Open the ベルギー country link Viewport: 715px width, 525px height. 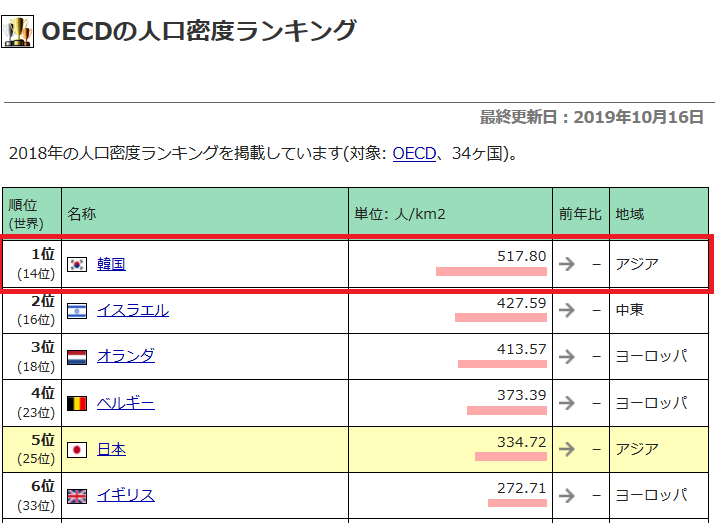point(126,403)
